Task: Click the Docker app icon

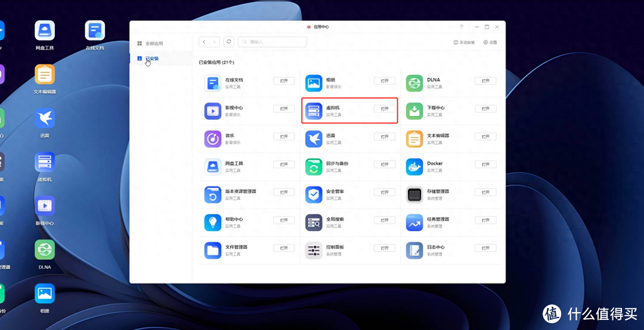Action: coord(414,167)
